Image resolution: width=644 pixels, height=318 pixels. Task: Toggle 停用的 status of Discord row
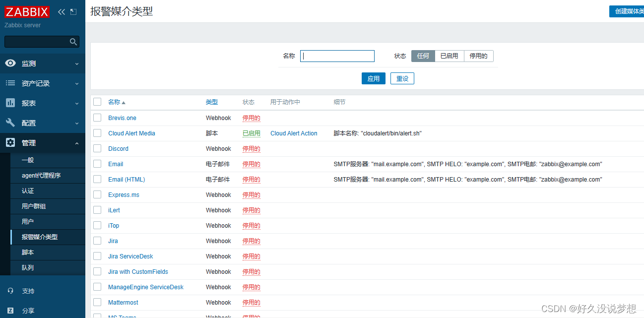(x=251, y=149)
